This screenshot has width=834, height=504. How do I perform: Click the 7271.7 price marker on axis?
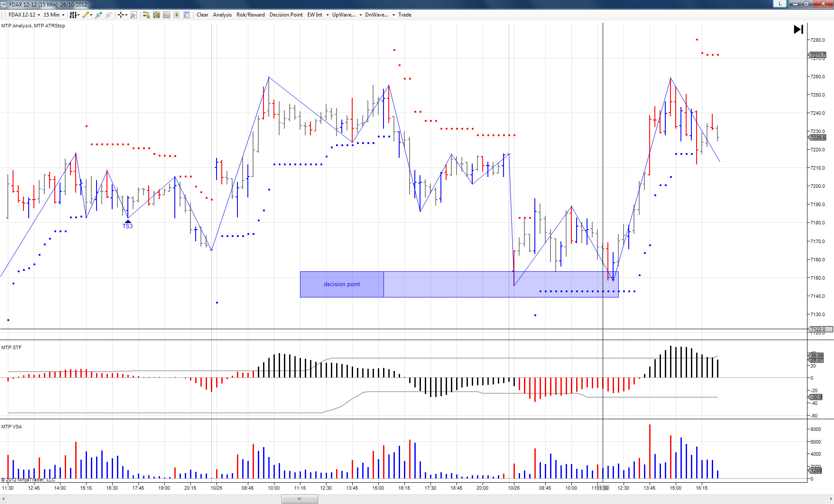[818, 55]
